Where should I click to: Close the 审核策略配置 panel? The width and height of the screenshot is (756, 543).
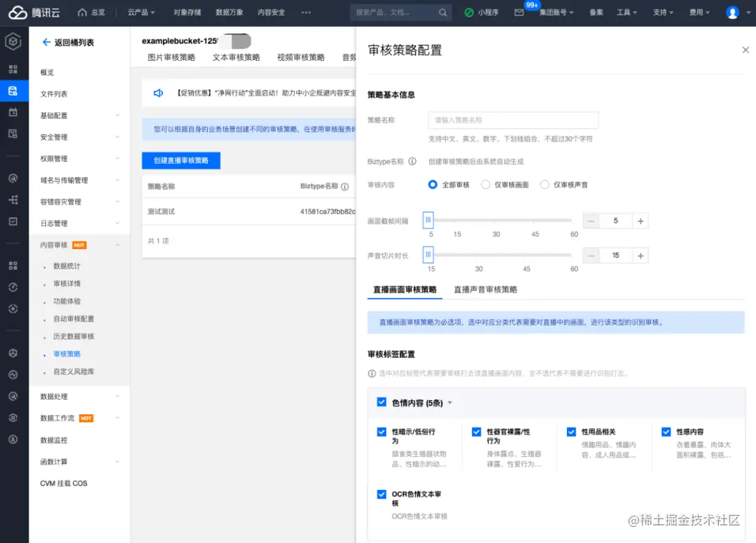coord(745,50)
